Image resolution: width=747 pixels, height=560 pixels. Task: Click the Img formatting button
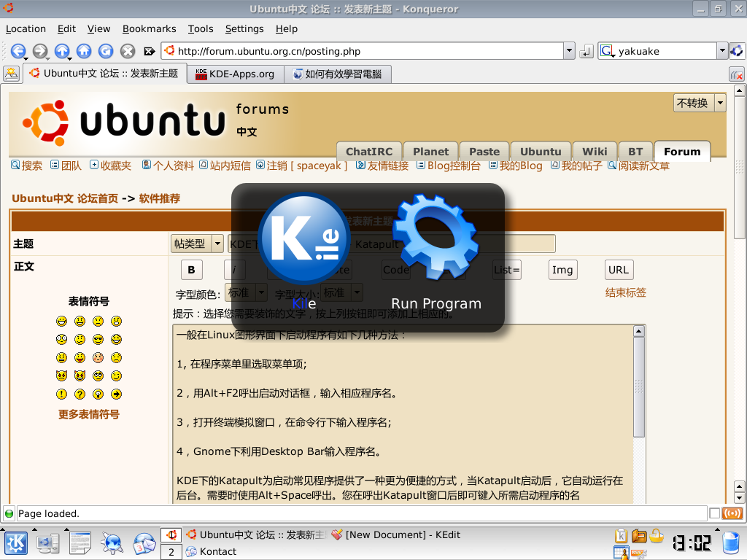point(562,270)
